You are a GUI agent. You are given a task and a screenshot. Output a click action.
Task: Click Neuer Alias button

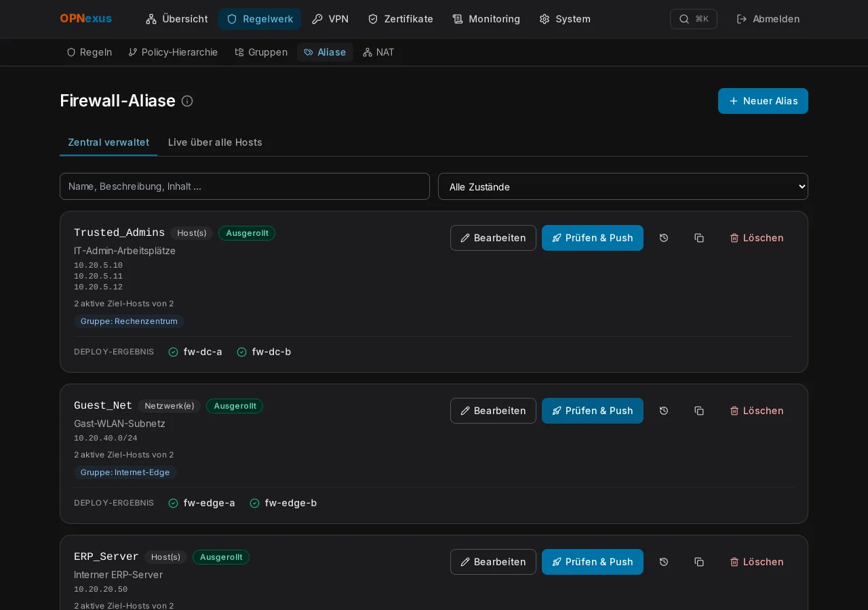tap(763, 101)
